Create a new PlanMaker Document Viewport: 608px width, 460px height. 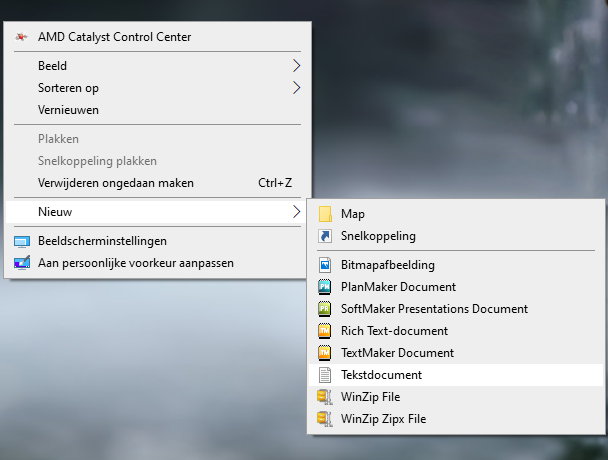397,287
